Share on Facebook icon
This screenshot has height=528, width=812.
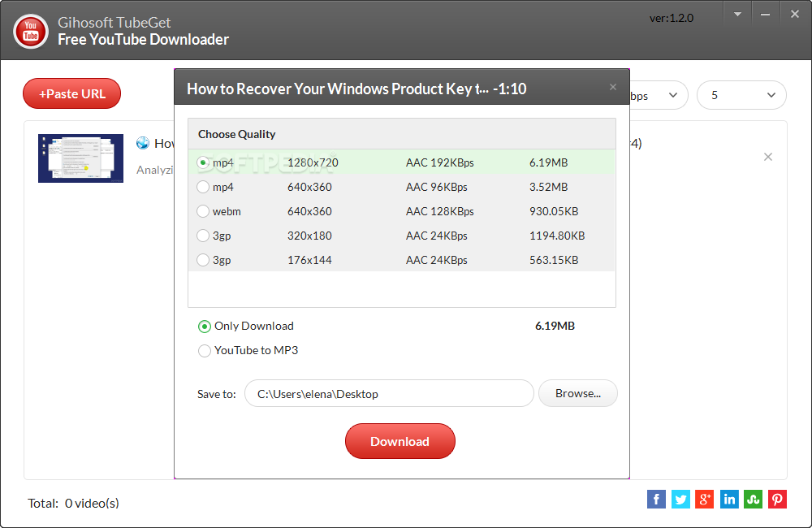[656, 499]
